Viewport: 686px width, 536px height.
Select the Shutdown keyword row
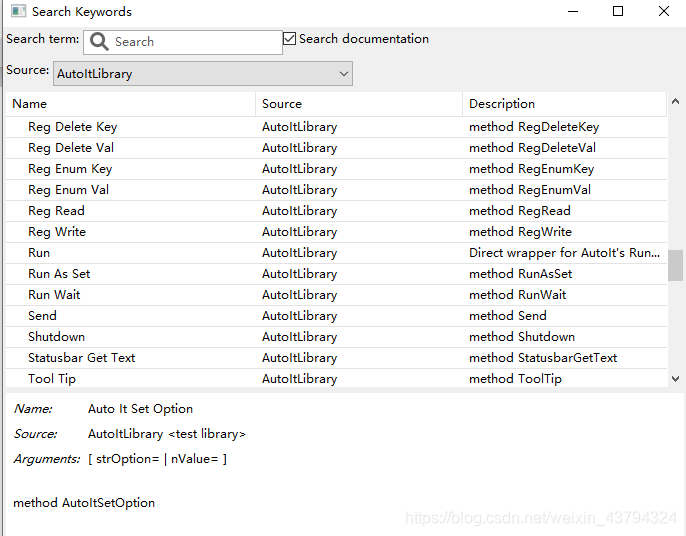pos(336,337)
